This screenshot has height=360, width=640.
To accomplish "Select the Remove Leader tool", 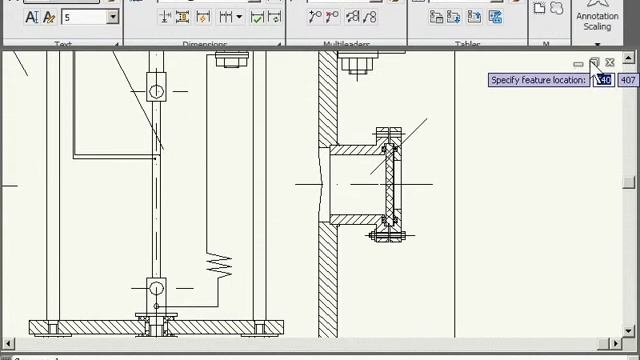I will [x=332, y=17].
